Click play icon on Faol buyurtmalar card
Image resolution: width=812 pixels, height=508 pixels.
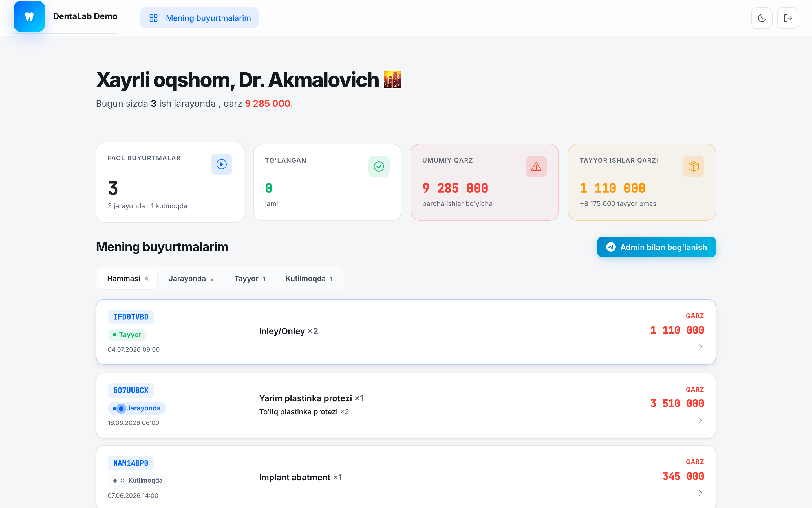[x=221, y=164]
